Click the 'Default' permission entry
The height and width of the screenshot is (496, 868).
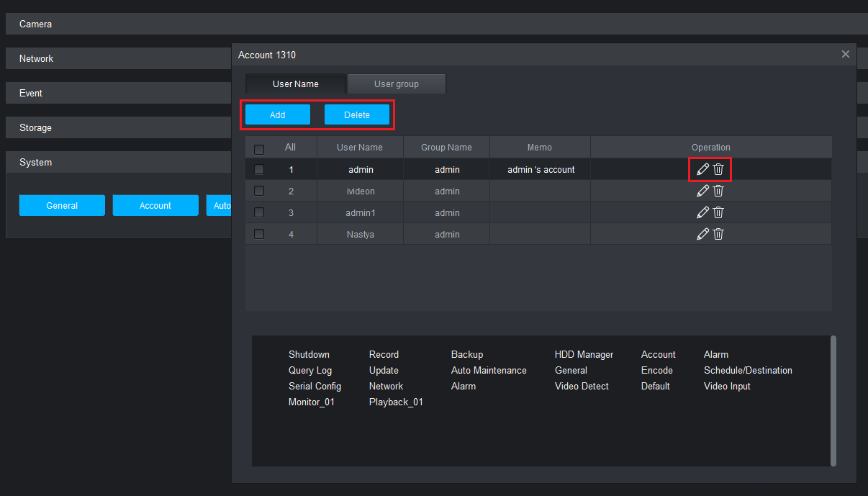pos(656,386)
